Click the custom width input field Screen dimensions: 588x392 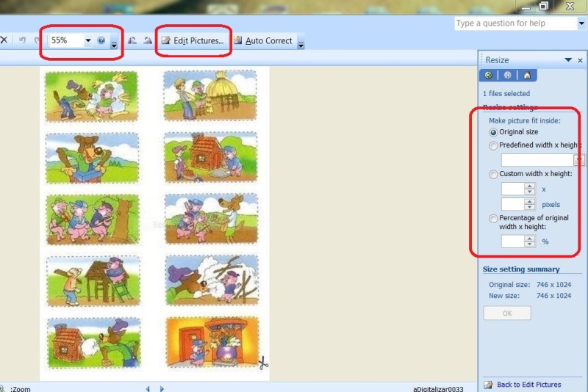click(x=512, y=189)
